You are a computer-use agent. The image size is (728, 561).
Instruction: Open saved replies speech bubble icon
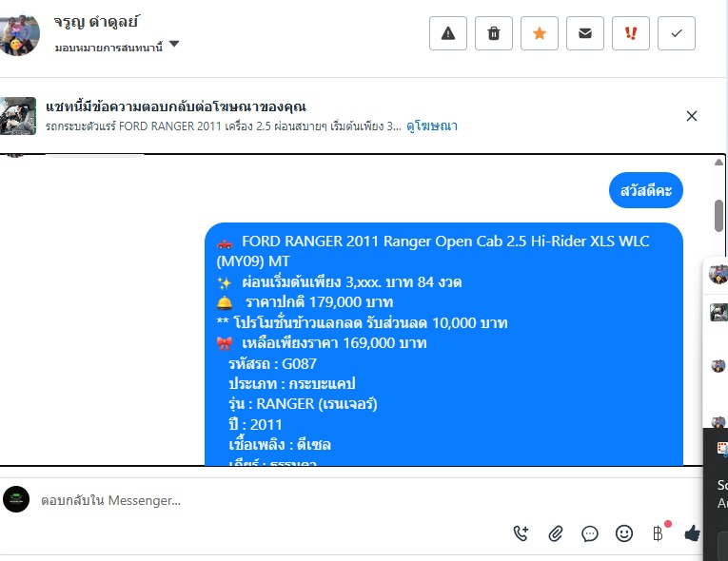point(590,533)
